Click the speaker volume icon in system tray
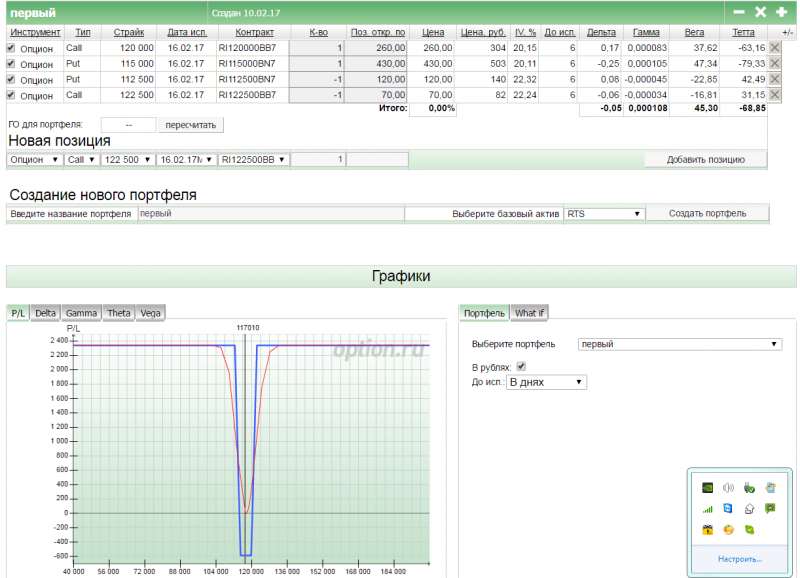This screenshot has height=578, width=800. pos(727,489)
